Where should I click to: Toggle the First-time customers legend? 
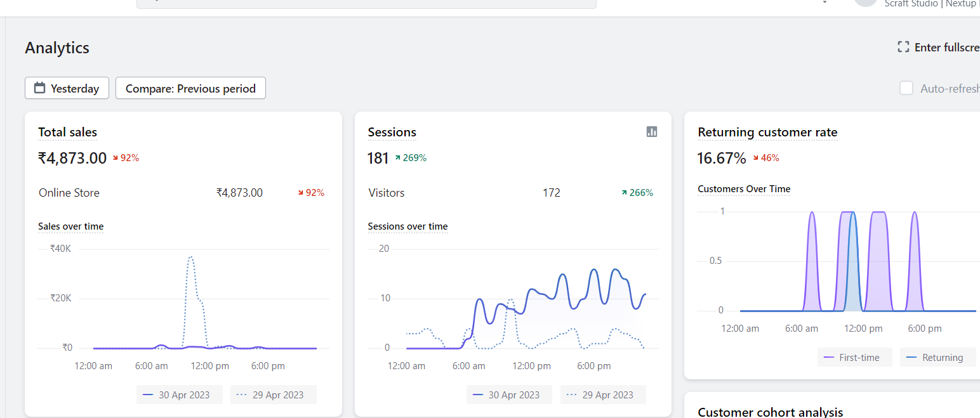coord(854,357)
